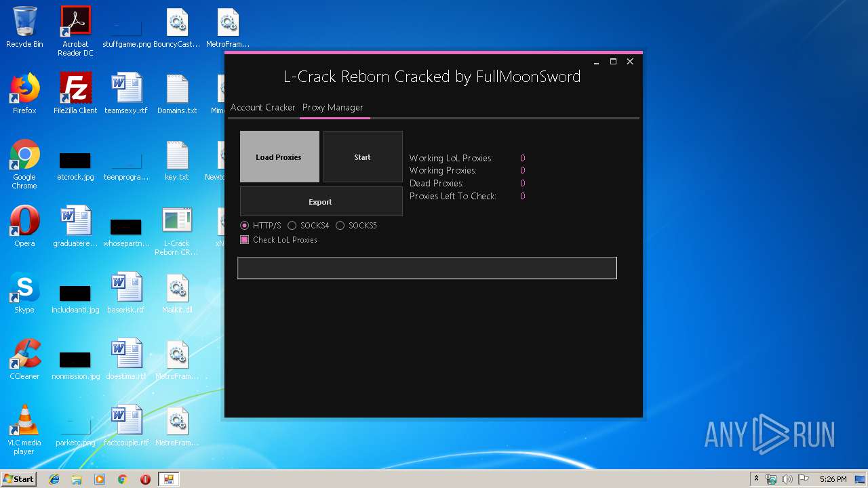
Task: Launch the CCleaner desktop shortcut
Action: point(24,360)
